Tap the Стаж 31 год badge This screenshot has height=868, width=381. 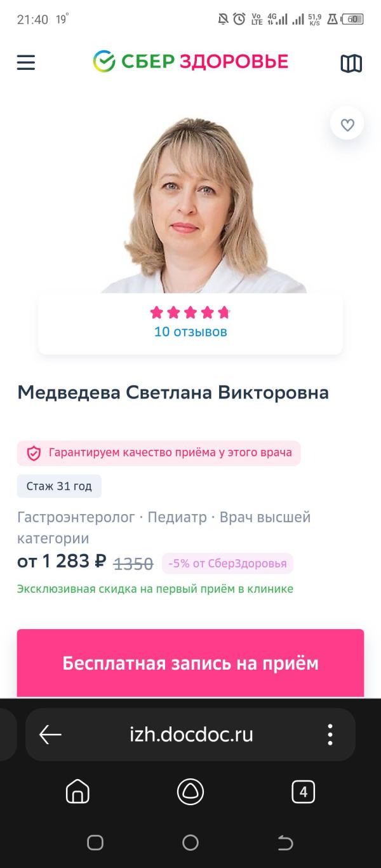(59, 486)
